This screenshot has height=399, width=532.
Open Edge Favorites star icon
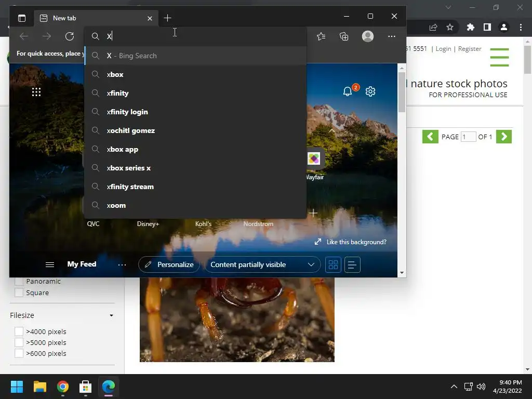pyautogui.click(x=321, y=36)
